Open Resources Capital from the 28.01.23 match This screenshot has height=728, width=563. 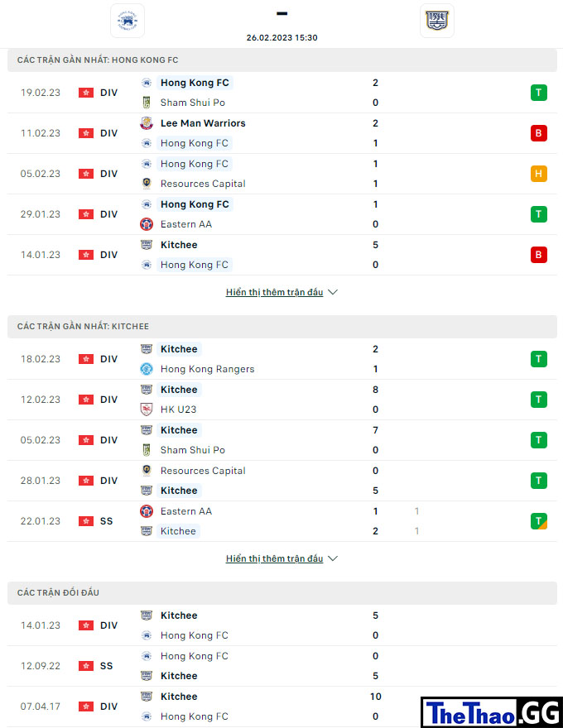[203, 471]
